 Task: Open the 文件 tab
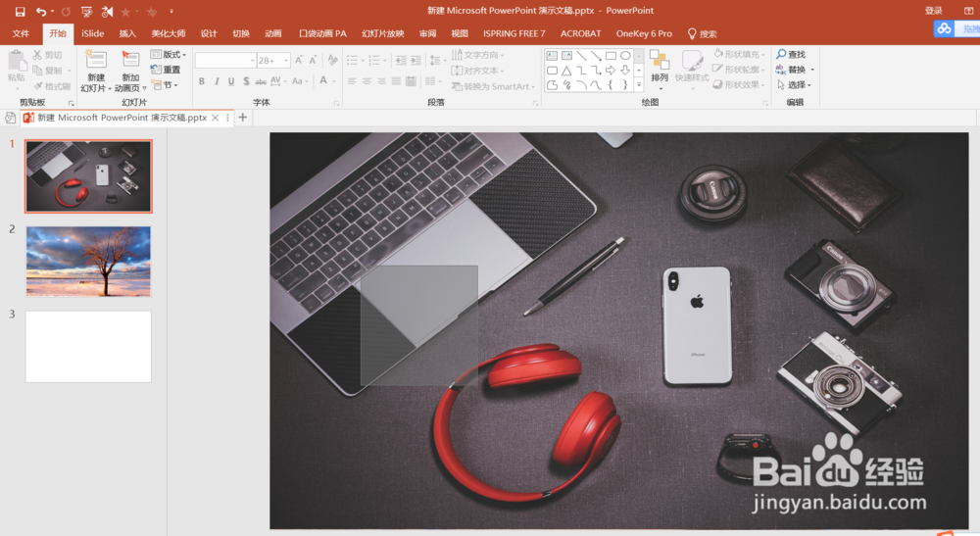(21, 33)
